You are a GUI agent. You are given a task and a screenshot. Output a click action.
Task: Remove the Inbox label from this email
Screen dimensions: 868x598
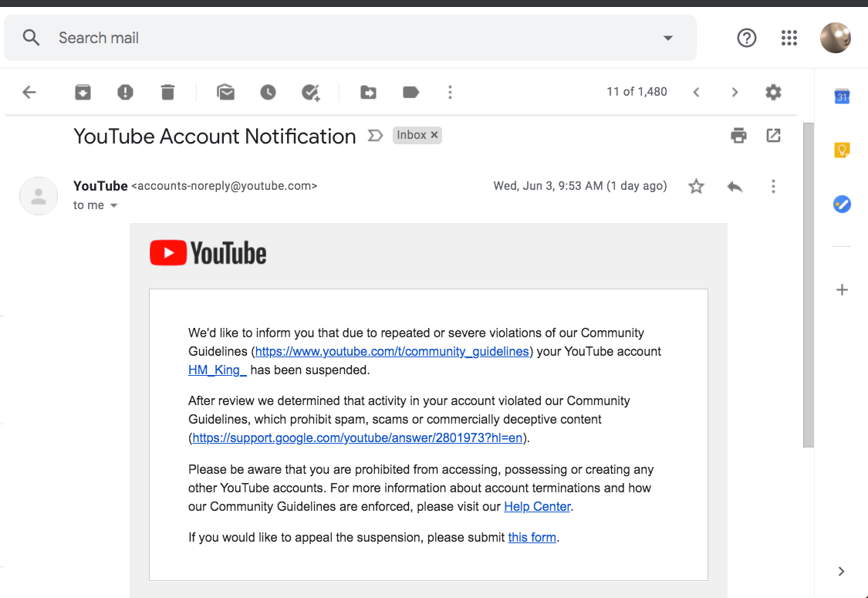click(434, 134)
